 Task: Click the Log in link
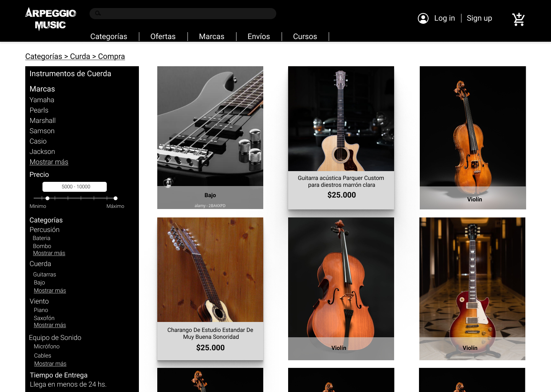[x=444, y=18]
